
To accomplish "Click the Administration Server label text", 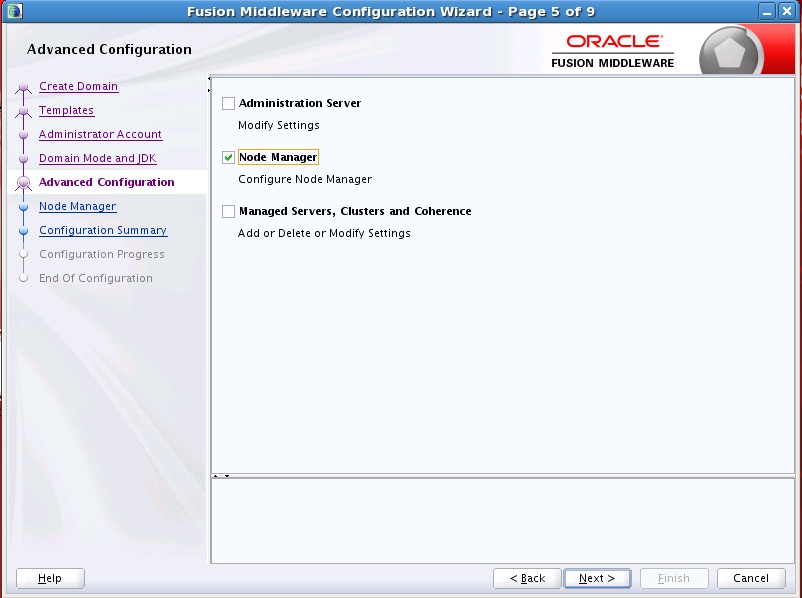I will (300, 103).
